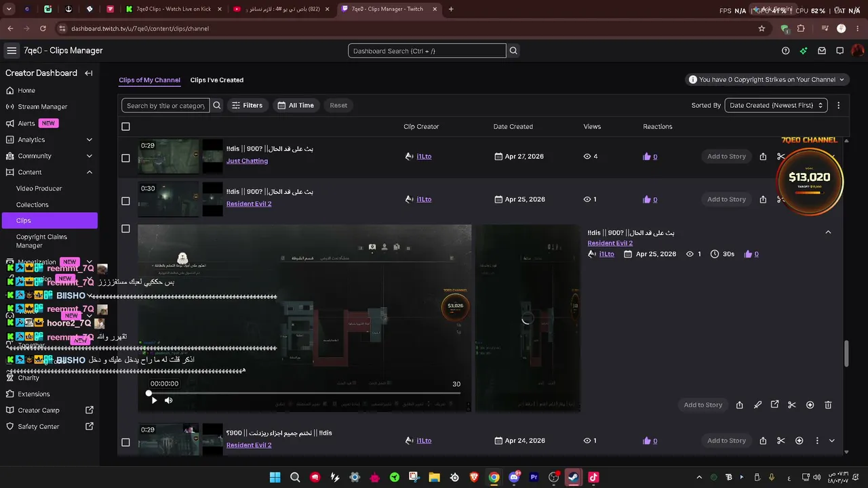Focus the search by title or category field

click(165, 106)
